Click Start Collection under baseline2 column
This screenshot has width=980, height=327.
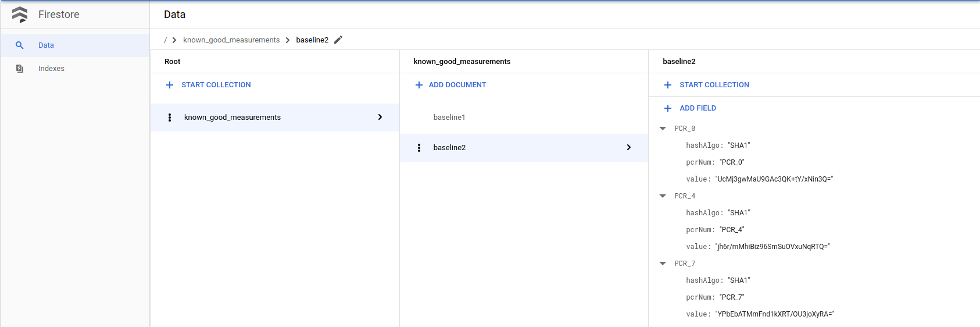[x=714, y=85]
